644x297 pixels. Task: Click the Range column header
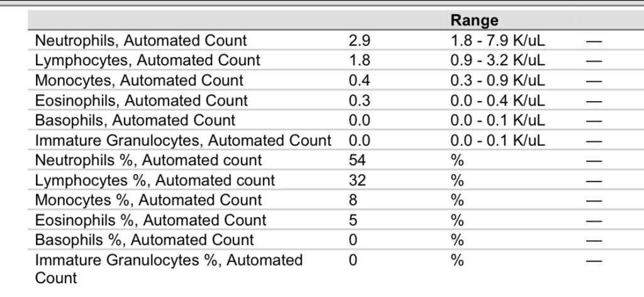tap(474, 21)
